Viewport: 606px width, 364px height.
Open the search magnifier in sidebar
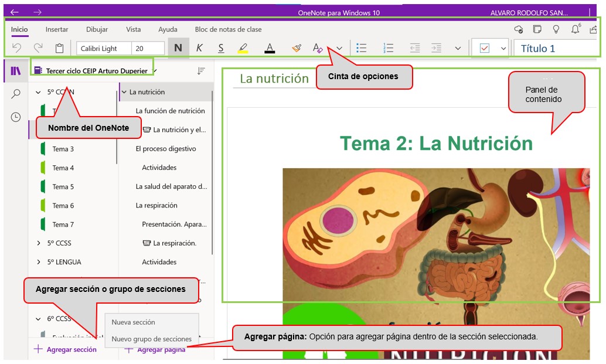pos(16,94)
